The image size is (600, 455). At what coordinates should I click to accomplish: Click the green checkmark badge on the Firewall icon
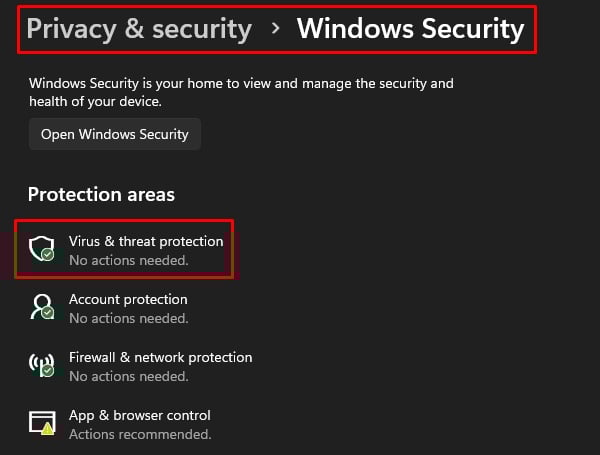coord(47,371)
